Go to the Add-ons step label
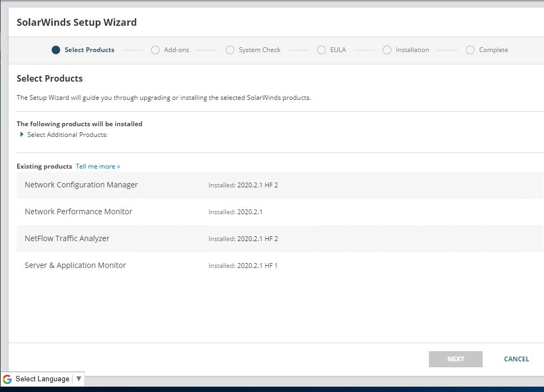The image size is (544, 392). tap(176, 50)
